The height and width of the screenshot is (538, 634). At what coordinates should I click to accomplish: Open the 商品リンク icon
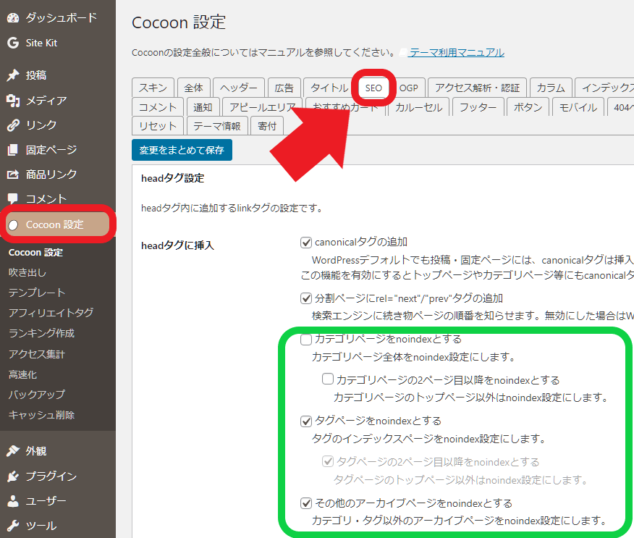tap(13, 175)
